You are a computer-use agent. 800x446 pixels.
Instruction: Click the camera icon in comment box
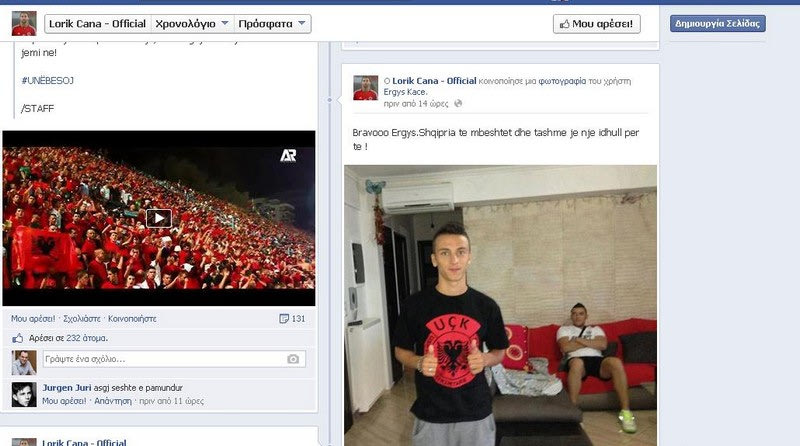click(x=293, y=359)
